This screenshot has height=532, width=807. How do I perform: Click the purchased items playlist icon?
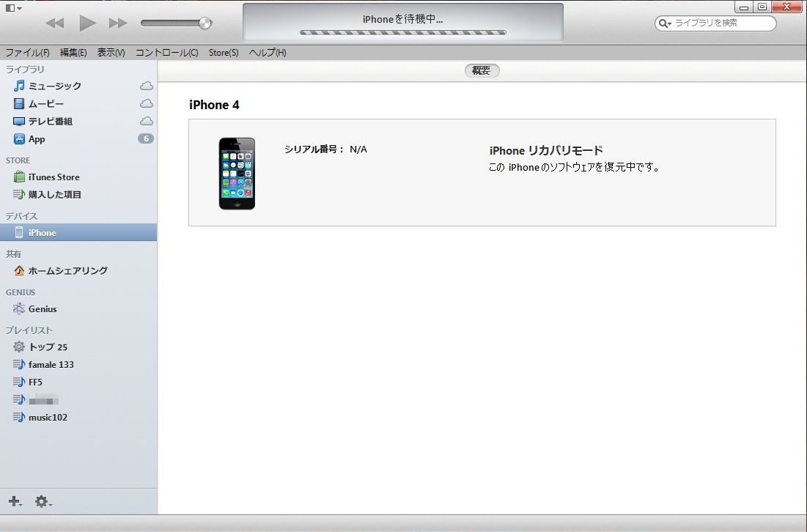(19, 194)
